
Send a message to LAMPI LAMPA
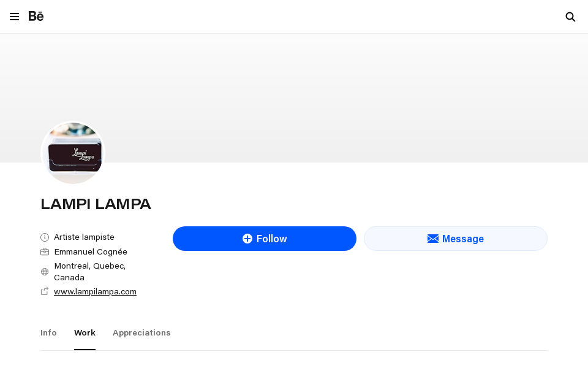click(456, 239)
